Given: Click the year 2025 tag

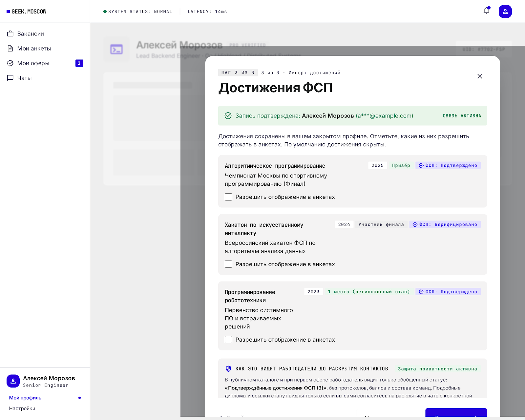Looking at the screenshot, I should point(378,165).
